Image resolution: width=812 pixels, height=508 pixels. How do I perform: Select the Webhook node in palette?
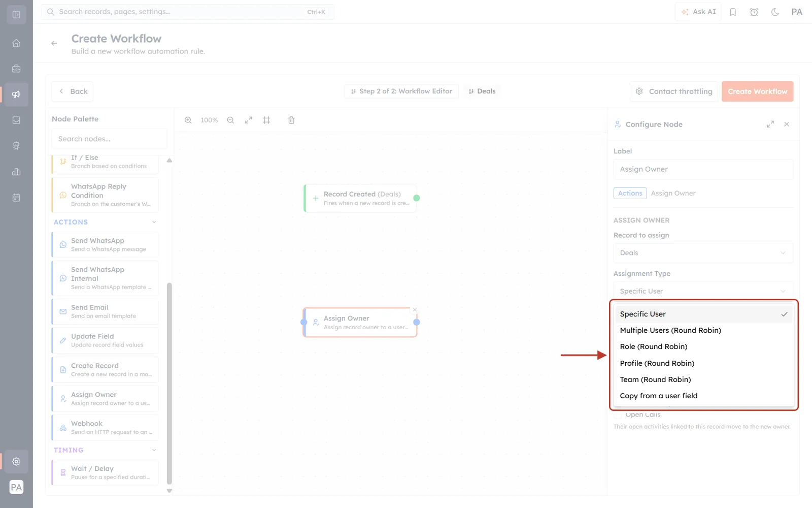pyautogui.click(x=105, y=428)
